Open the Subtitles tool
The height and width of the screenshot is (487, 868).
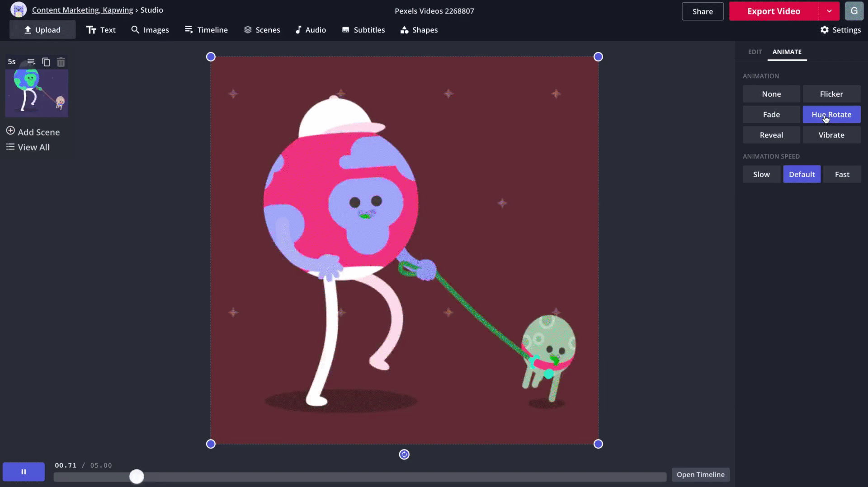pos(363,30)
